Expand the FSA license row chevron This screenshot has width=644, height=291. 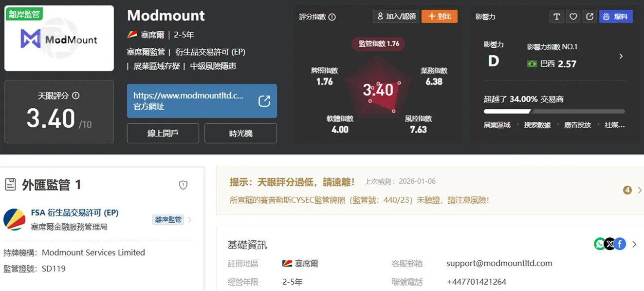pyautogui.click(x=190, y=219)
